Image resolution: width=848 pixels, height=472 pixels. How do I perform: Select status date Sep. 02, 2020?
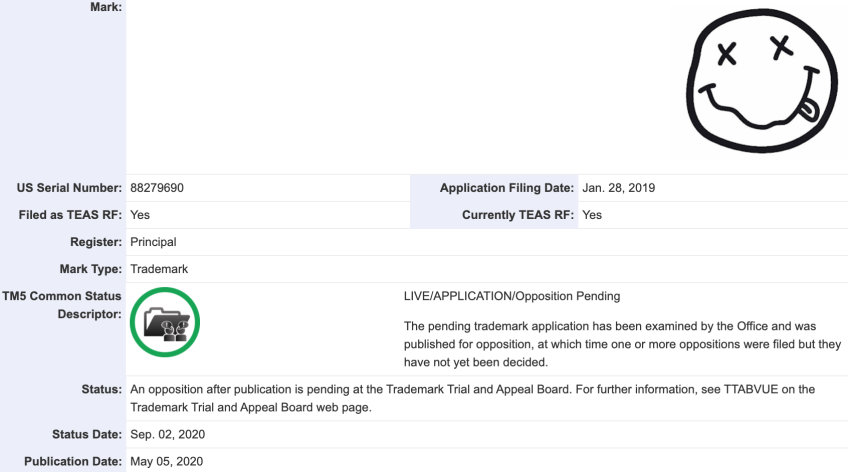[x=168, y=434]
